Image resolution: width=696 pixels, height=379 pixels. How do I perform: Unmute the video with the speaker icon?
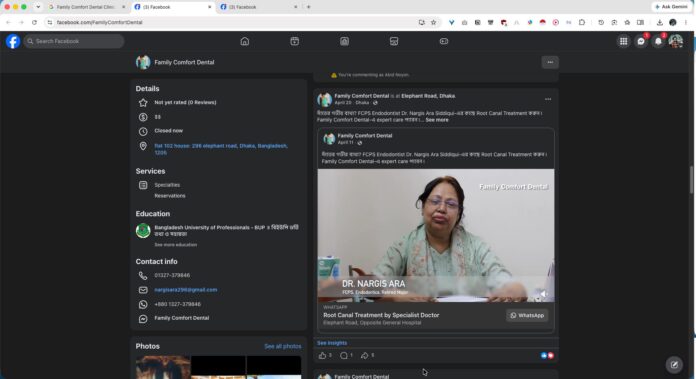pyautogui.click(x=543, y=293)
